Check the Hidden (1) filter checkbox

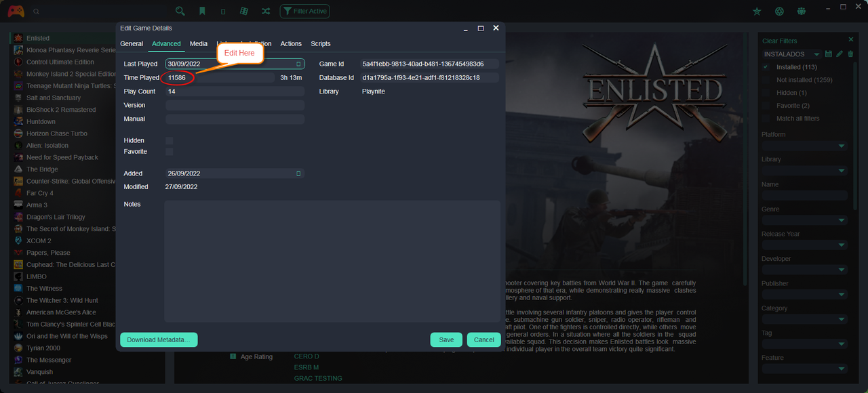766,93
